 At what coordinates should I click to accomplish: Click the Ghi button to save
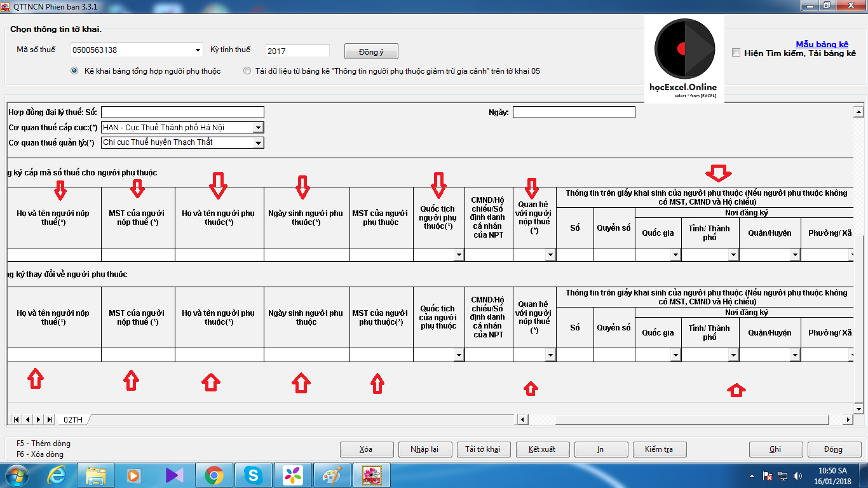(775, 449)
